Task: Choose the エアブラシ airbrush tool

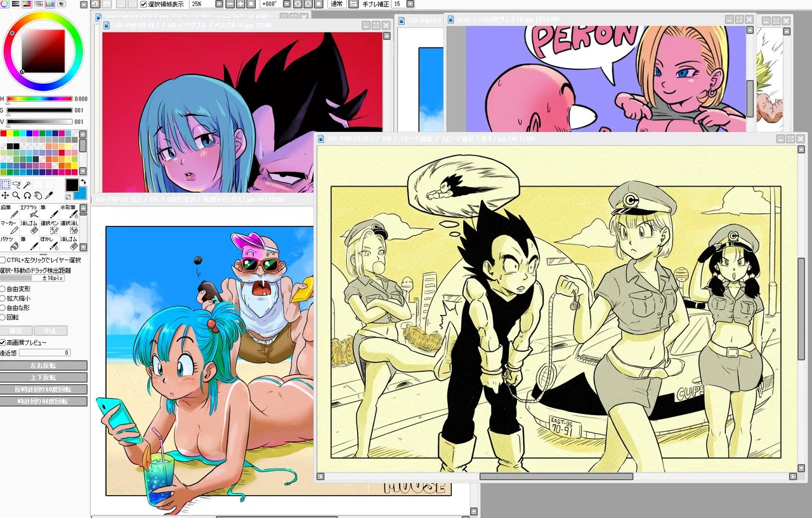Action: point(30,212)
